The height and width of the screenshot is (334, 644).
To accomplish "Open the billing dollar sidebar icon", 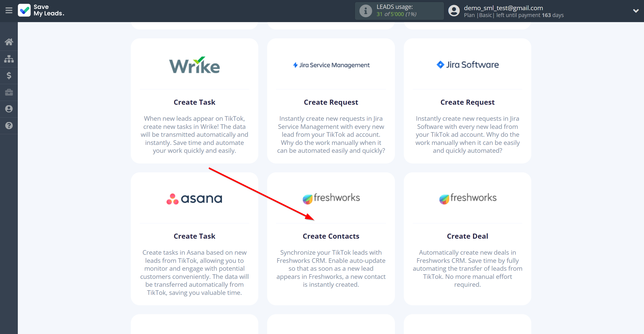I will click(x=9, y=75).
